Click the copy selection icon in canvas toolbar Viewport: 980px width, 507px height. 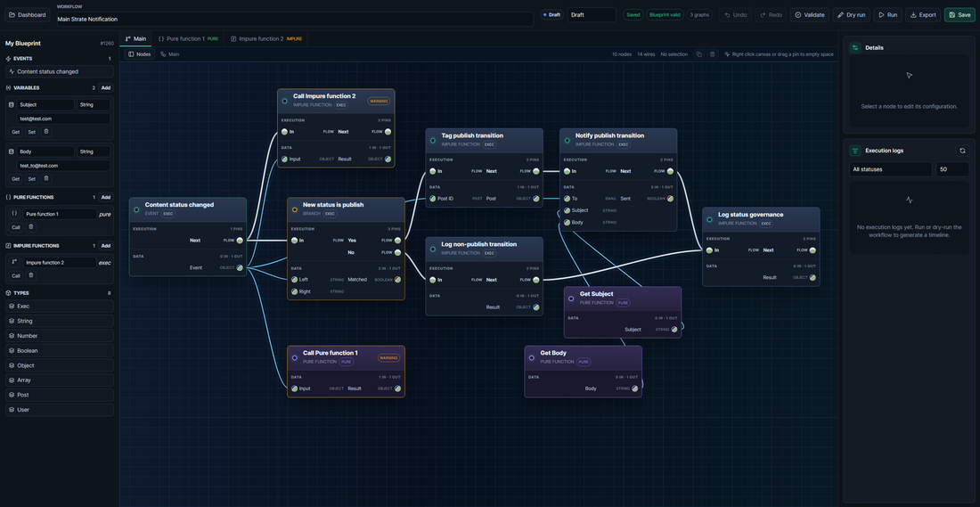[698, 54]
